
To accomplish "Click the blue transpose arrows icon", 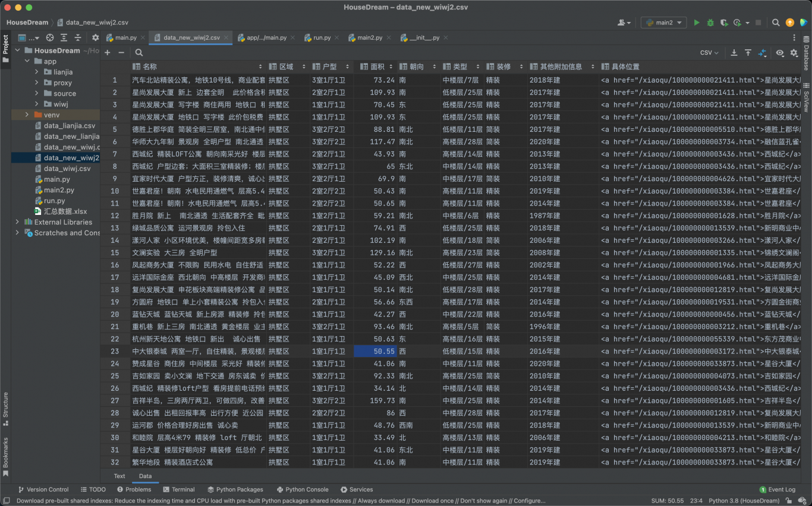I will coord(763,53).
